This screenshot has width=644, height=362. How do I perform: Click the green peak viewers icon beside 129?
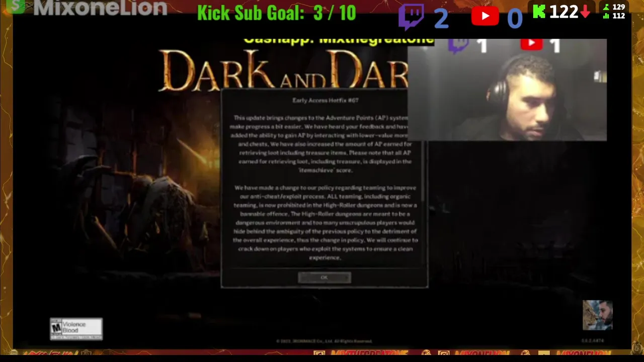(606, 7)
